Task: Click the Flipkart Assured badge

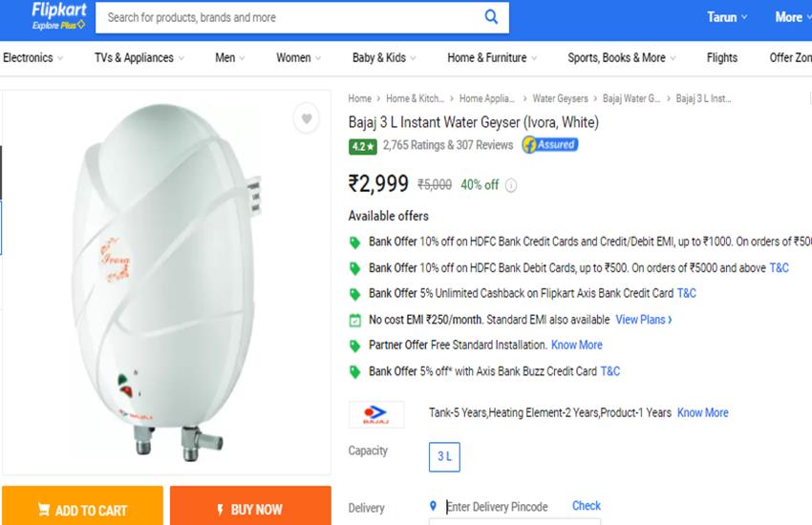Action: (550, 145)
